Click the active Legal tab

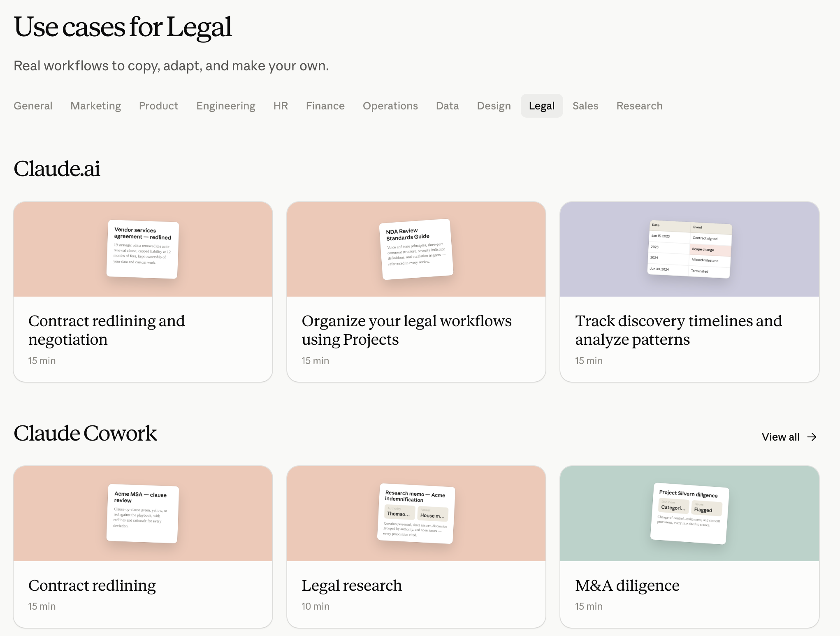click(542, 106)
